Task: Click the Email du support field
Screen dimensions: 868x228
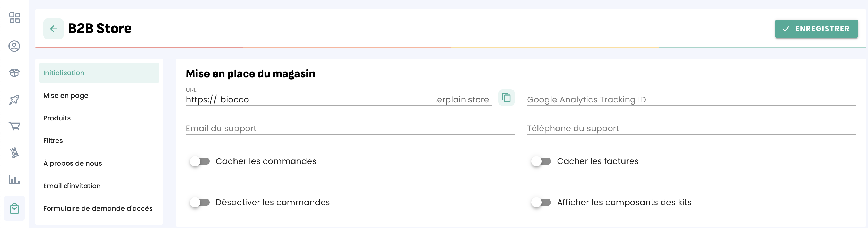Action: point(350,128)
